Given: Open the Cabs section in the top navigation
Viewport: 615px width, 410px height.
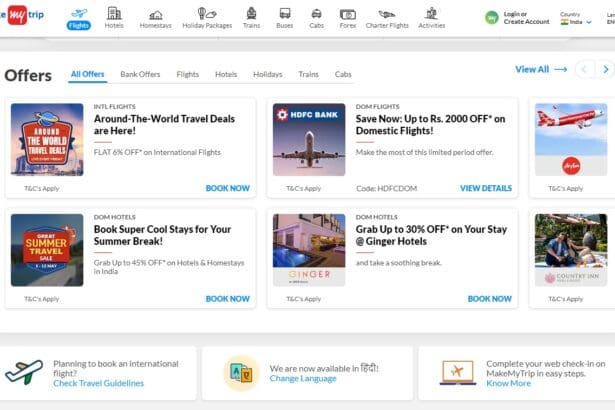Looking at the screenshot, I should pyautogui.click(x=317, y=19).
